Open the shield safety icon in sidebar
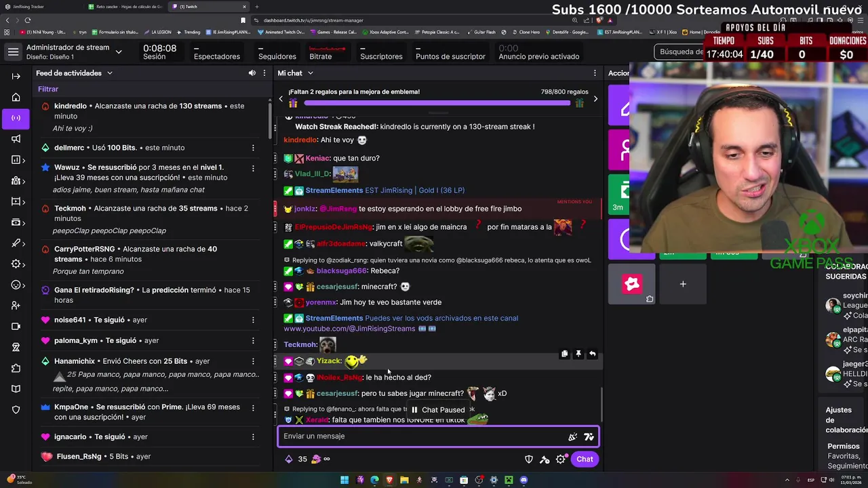Screen dimensions: 868x488 point(16,410)
